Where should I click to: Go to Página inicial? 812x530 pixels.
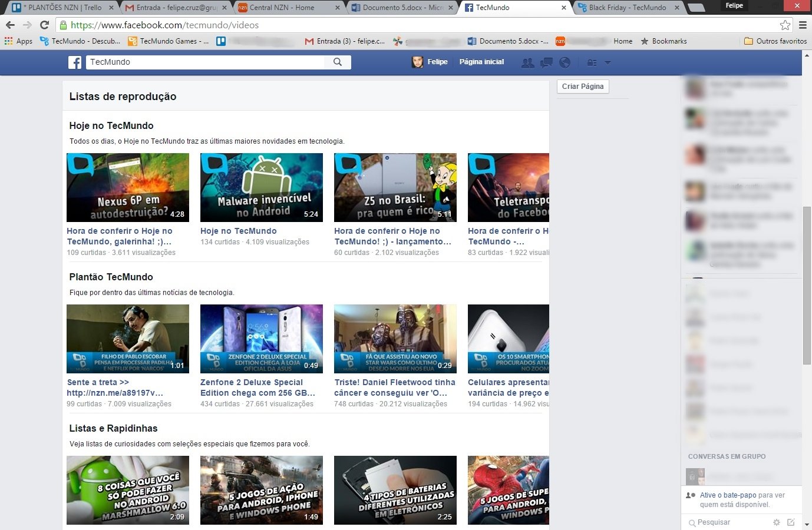(x=481, y=62)
